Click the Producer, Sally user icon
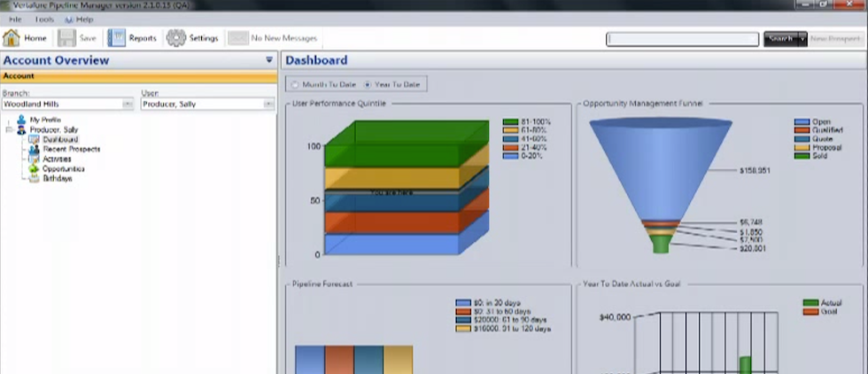Screen dimensions: 868x374 22,129
